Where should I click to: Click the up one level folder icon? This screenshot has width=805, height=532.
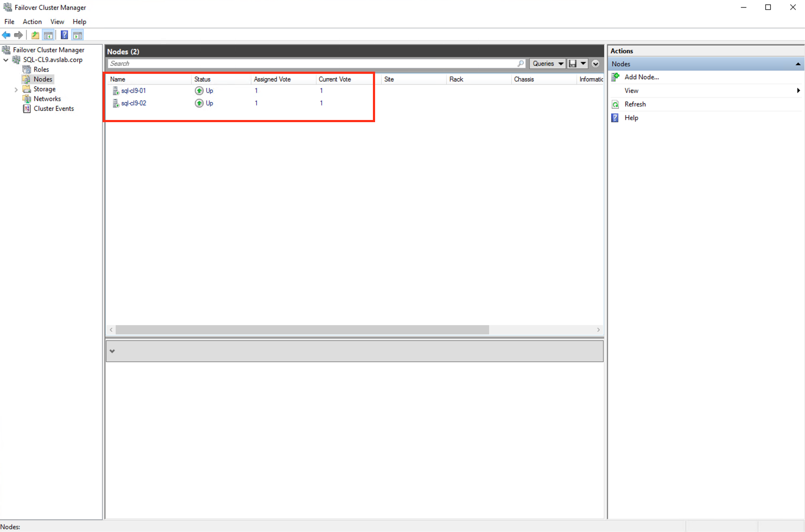(35, 35)
